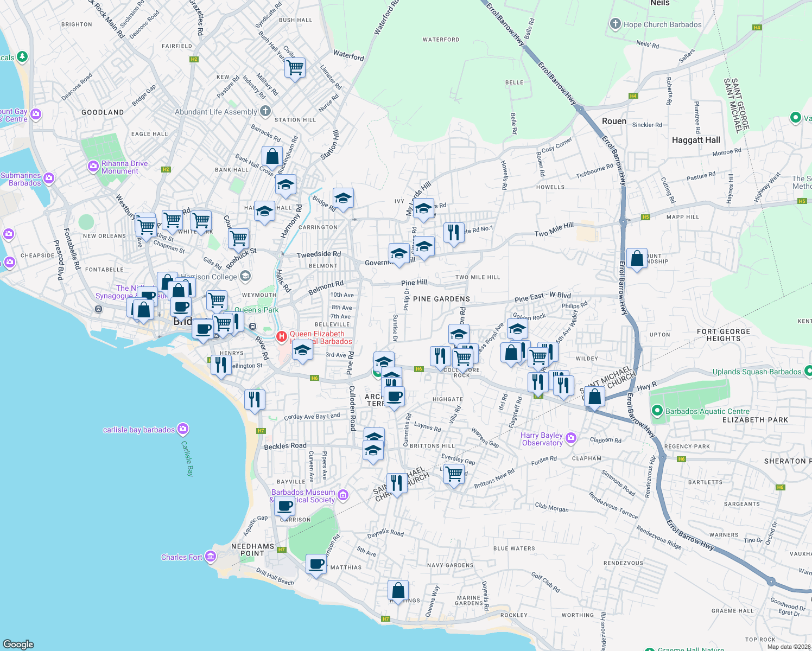Click the Barbados Aquatic Centre green marker
812x651 pixels.
[x=657, y=411]
